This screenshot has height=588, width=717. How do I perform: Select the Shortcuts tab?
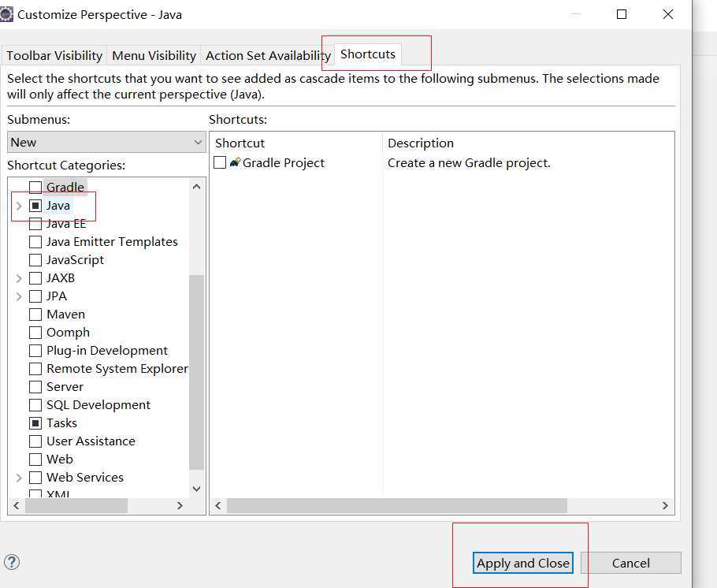(368, 54)
